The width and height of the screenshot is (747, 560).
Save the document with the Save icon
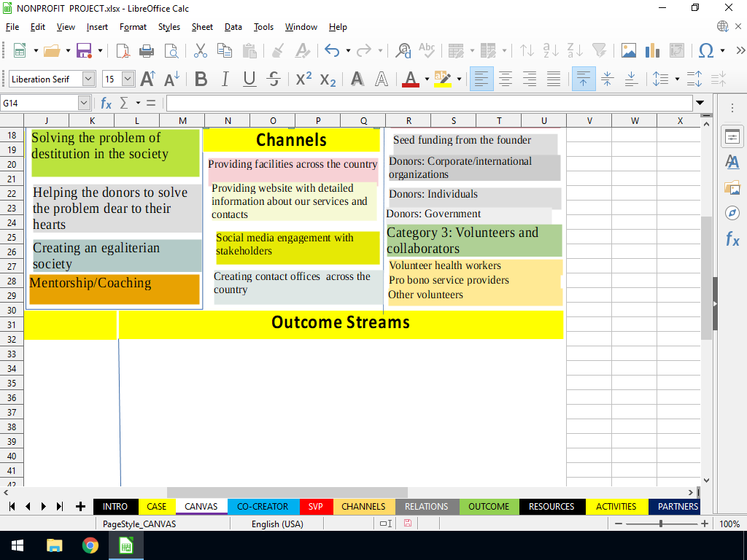tap(85, 50)
